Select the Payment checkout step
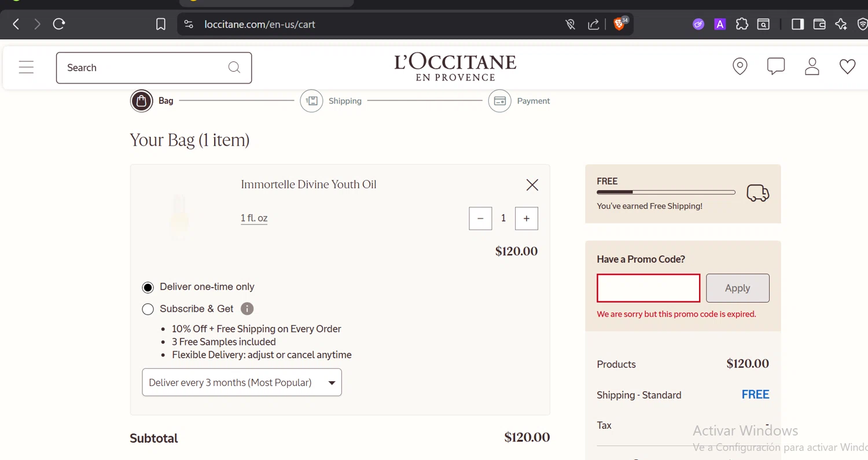 point(519,101)
